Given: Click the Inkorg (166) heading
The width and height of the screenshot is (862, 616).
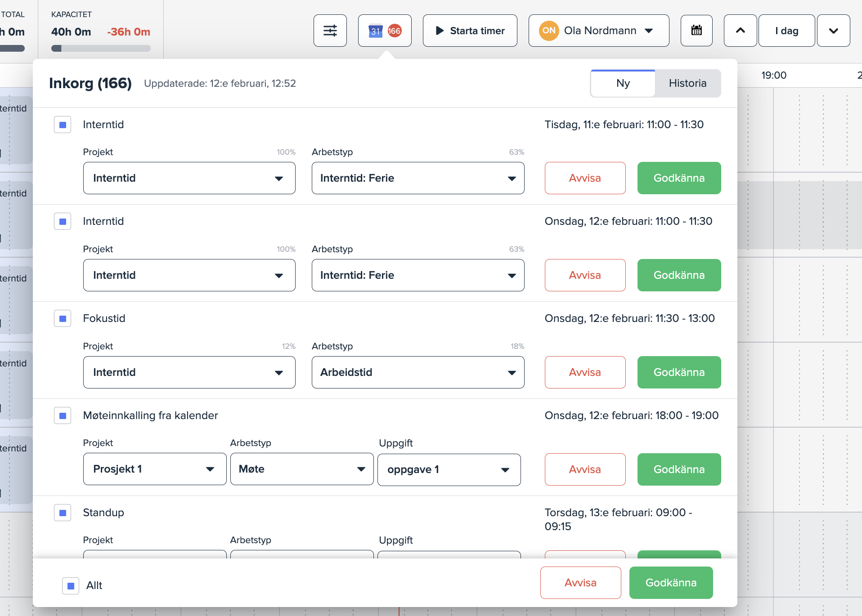Looking at the screenshot, I should click(x=90, y=83).
